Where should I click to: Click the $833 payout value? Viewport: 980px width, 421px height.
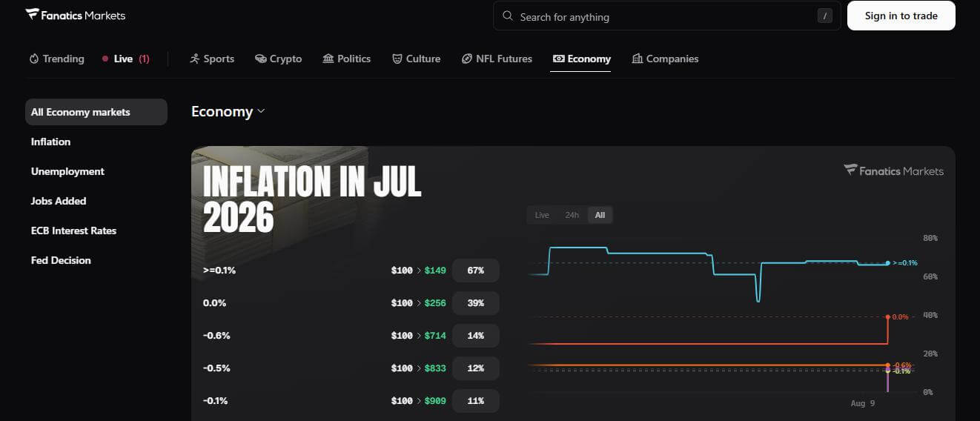(x=435, y=368)
